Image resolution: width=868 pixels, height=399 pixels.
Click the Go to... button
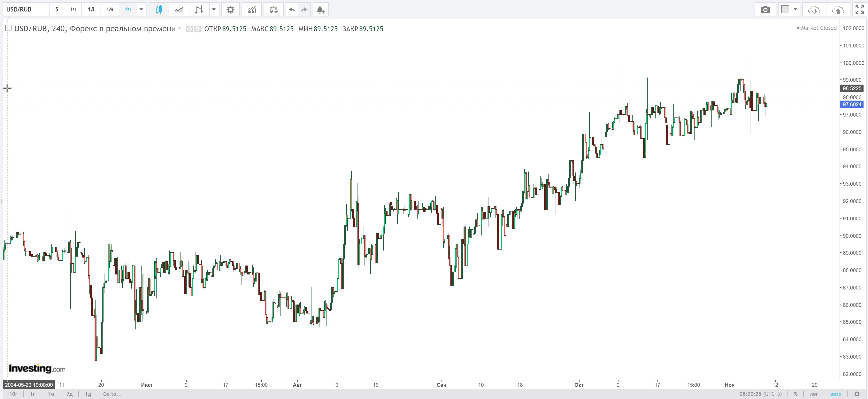click(x=112, y=394)
